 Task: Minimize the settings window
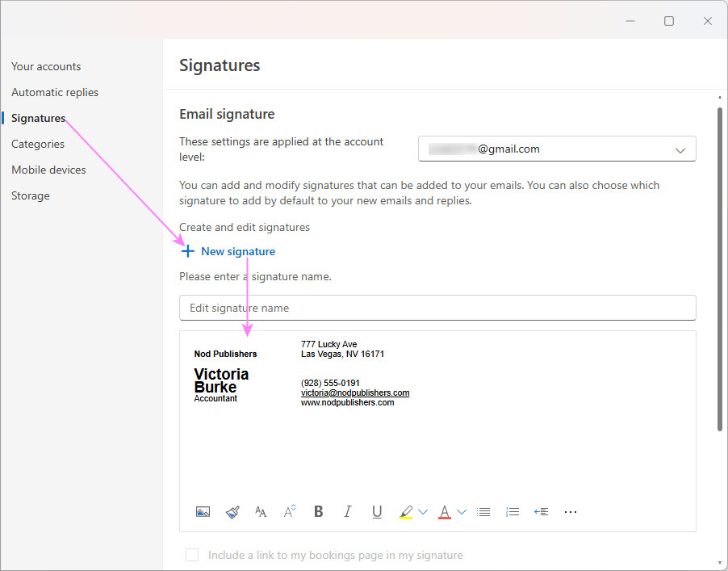(630, 21)
